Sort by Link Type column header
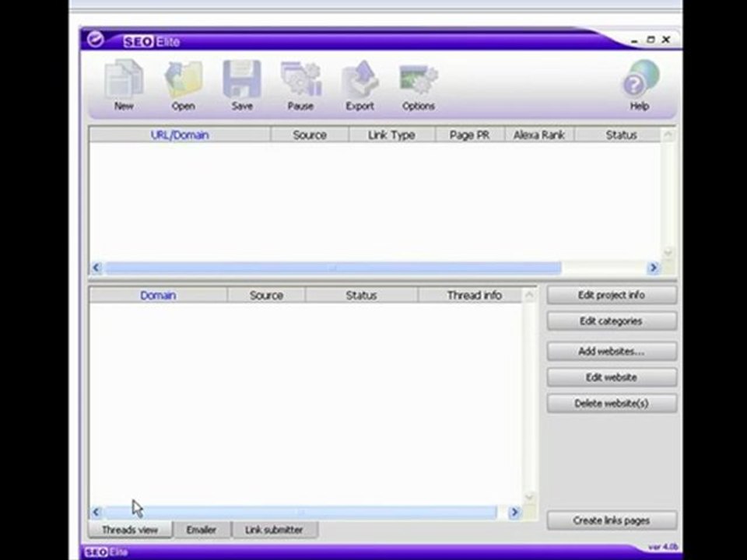 click(x=391, y=135)
